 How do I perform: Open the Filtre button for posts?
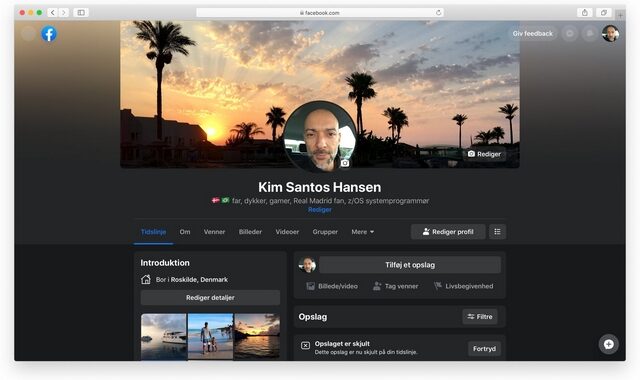tap(480, 317)
